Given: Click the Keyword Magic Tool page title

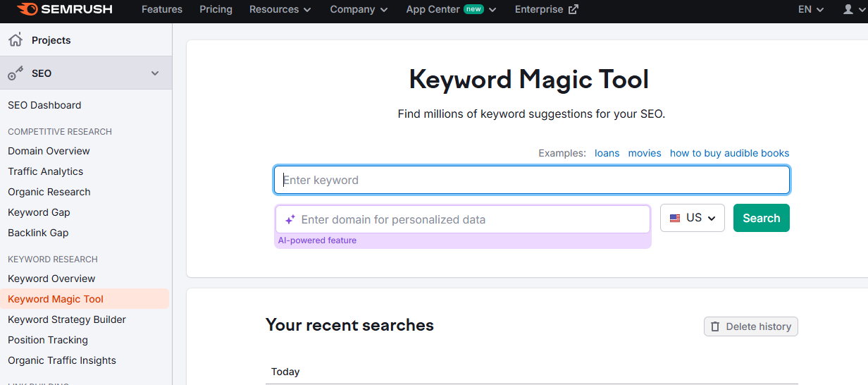Looking at the screenshot, I should [529, 79].
